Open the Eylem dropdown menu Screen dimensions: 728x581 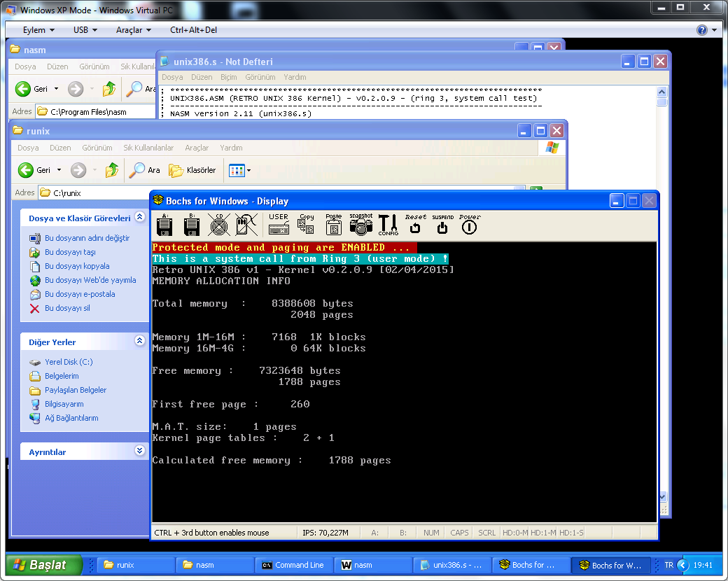39,30
